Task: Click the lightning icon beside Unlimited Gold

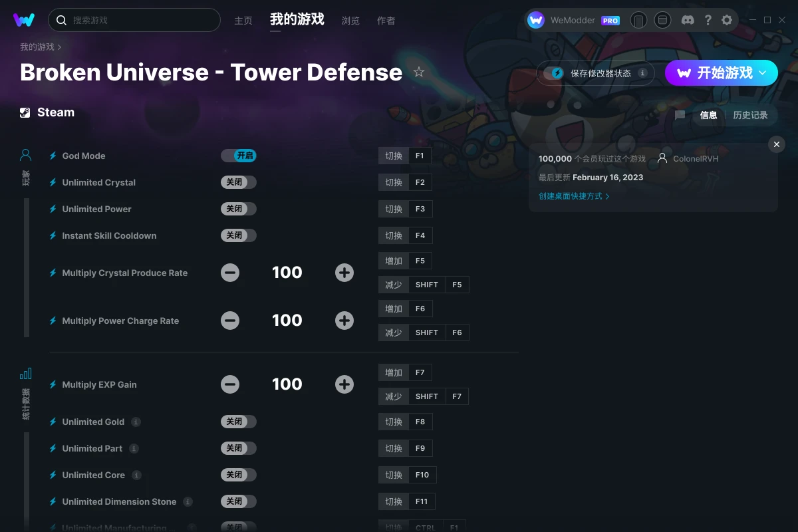Action: click(53, 422)
